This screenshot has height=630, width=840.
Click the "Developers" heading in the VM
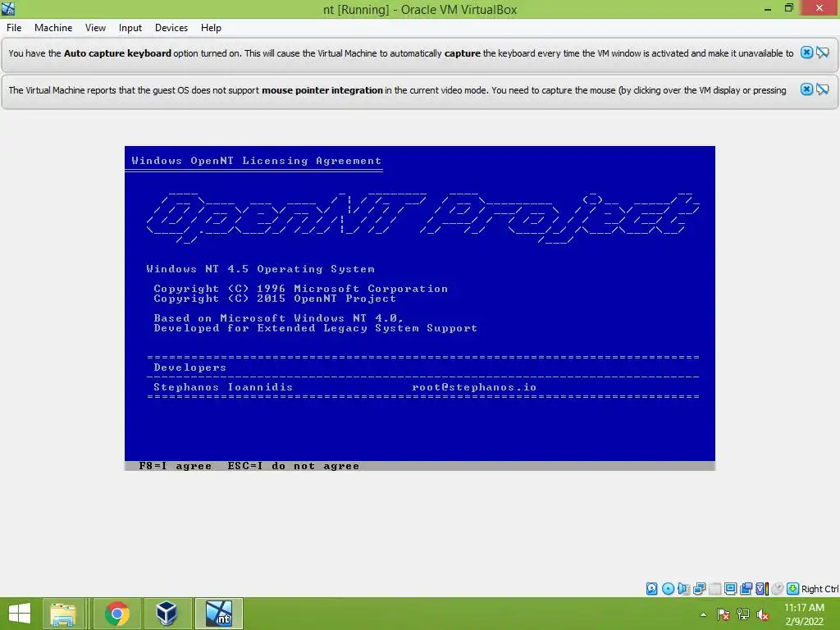[x=190, y=367]
